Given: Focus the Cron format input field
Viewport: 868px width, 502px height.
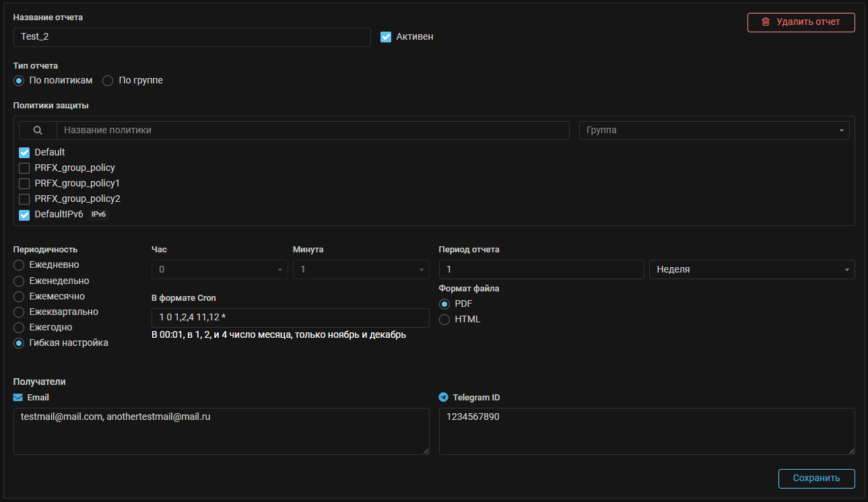Looking at the screenshot, I should coord(290,318).
